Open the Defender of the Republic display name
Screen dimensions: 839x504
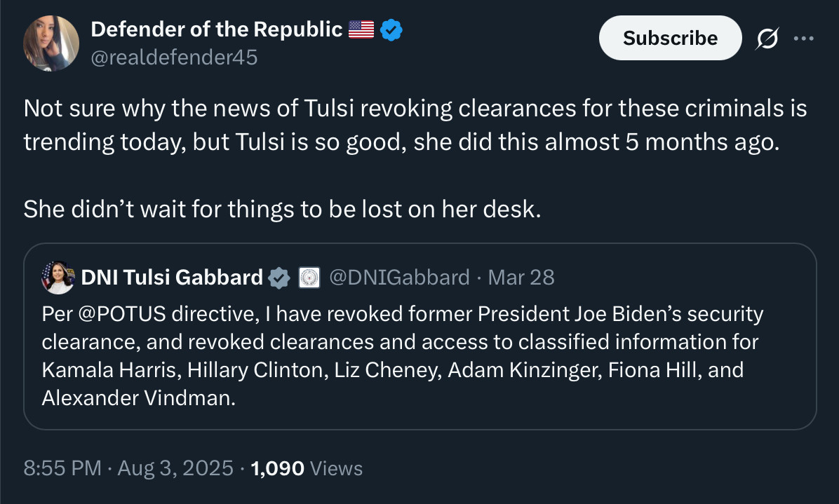pyautogui.click(x=217, y=29)
